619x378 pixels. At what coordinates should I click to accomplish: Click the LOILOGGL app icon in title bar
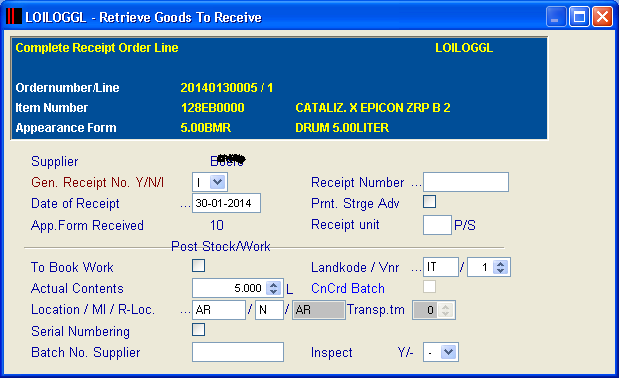coord(13,17)
